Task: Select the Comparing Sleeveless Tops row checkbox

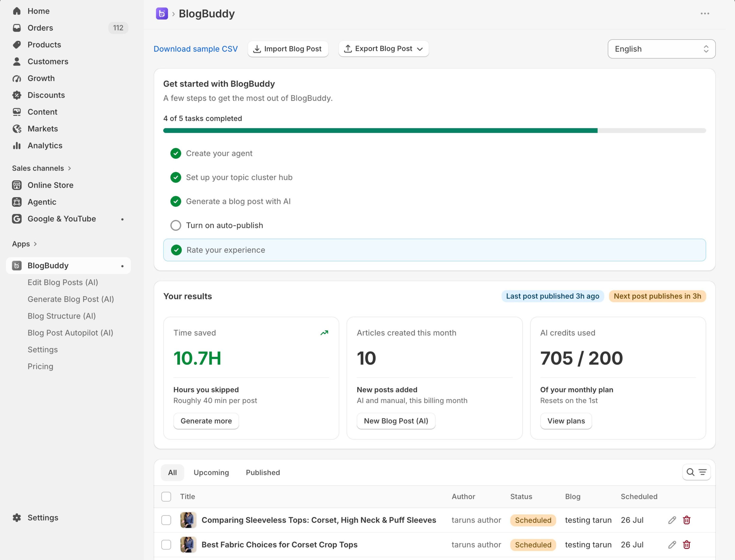Action: pos(166,520)
